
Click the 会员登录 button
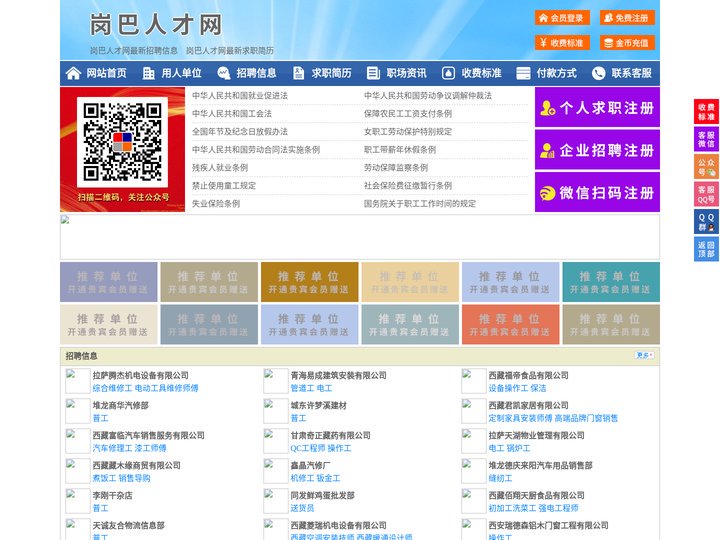[562, 18]
